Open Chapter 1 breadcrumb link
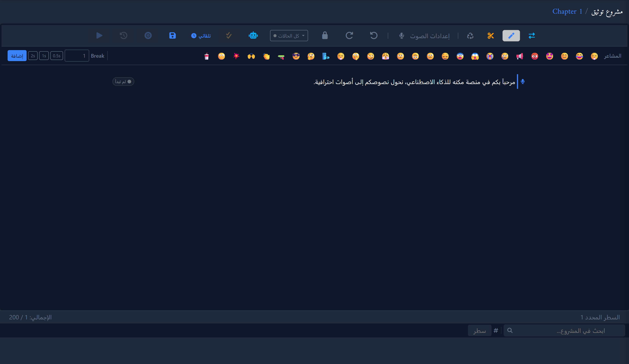 (567, 11)
